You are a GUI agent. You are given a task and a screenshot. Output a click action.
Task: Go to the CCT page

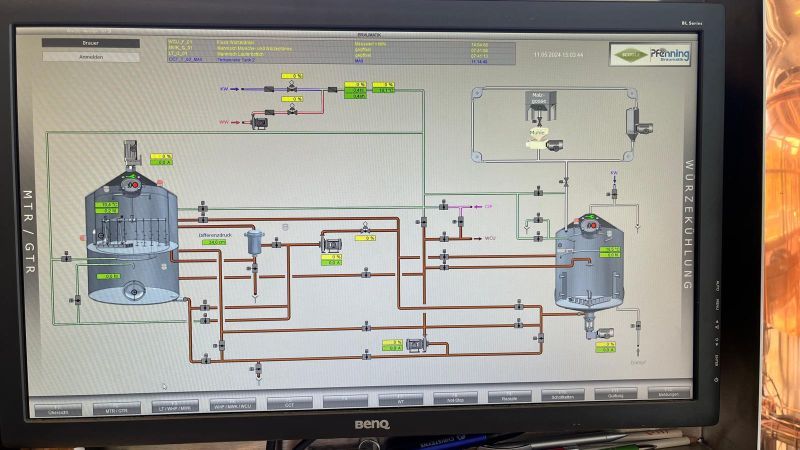289,404
